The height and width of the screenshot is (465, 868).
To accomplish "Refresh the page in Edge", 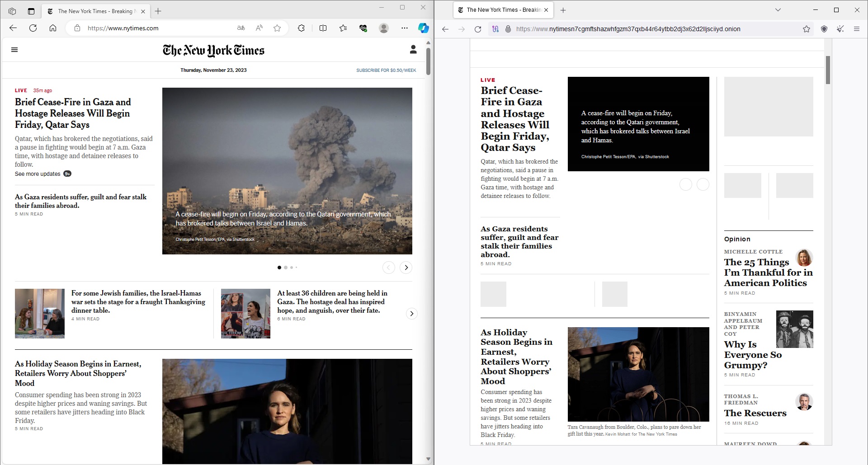I will (x=33, y=28).
